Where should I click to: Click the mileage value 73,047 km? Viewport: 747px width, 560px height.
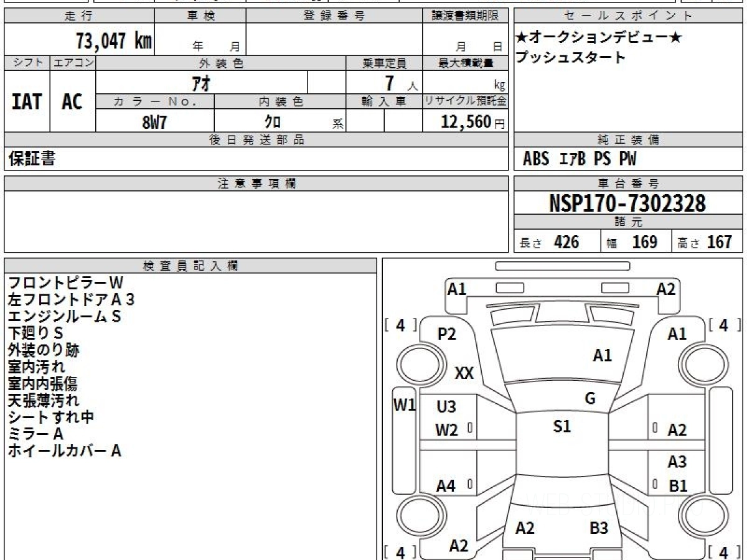114,41
